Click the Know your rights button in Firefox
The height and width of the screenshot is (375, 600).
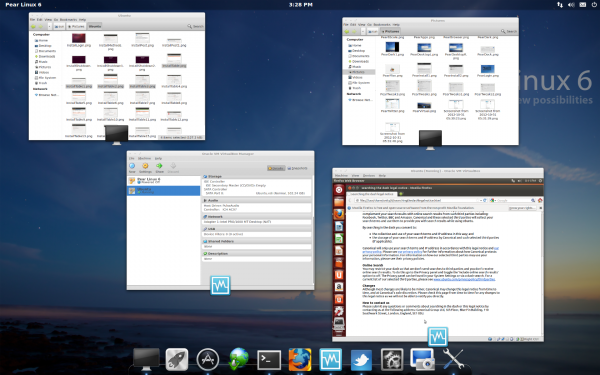[x=522, y=208]
